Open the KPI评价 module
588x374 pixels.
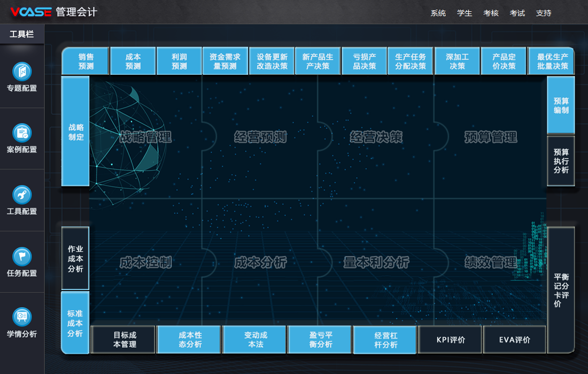tap(451, 340)
